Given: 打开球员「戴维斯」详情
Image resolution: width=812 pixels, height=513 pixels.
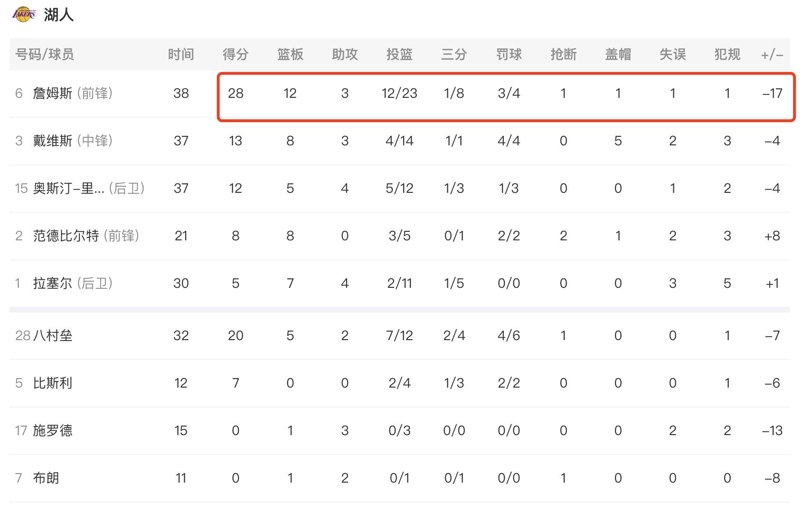Looking at the screenshot, I should click(x=54, y=141).
